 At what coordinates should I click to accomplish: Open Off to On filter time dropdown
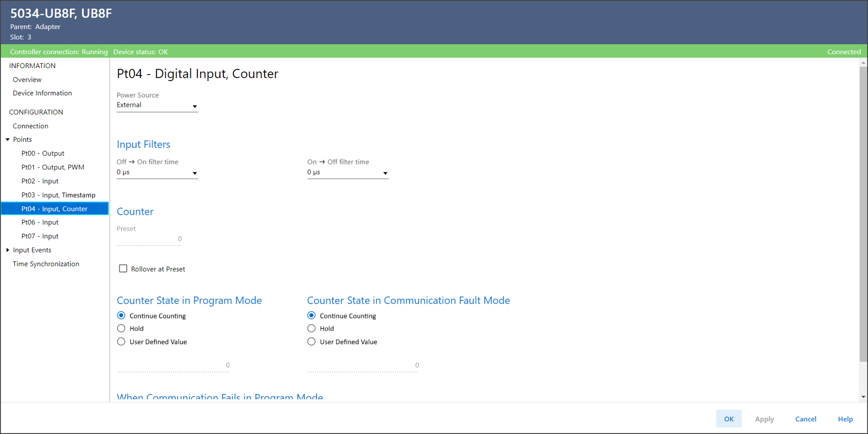[195, 173]
